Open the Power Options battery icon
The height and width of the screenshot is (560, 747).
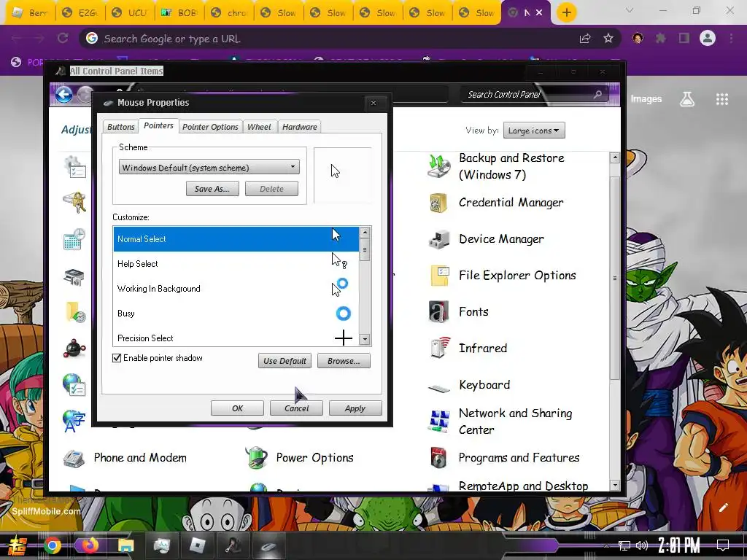[x=257, y=458]
